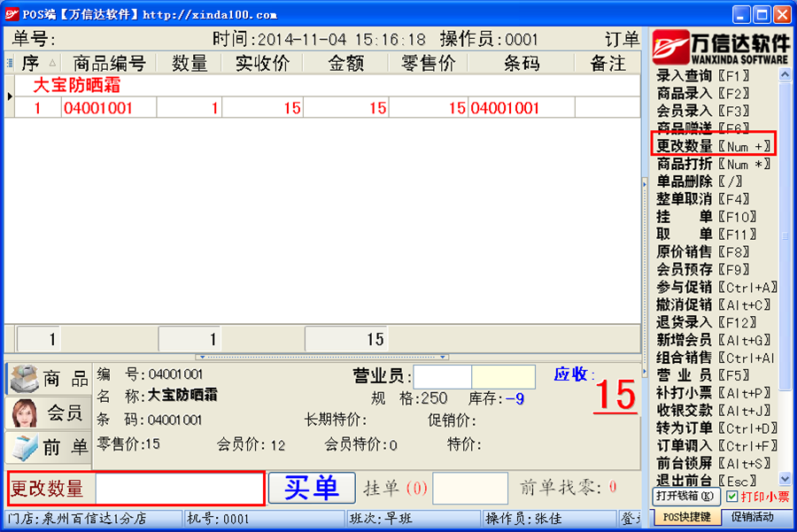Click the input box next to 挂单 (0)
Image resolution: width=797 pixels, height=532 pixels.
(x=470, y=489)
